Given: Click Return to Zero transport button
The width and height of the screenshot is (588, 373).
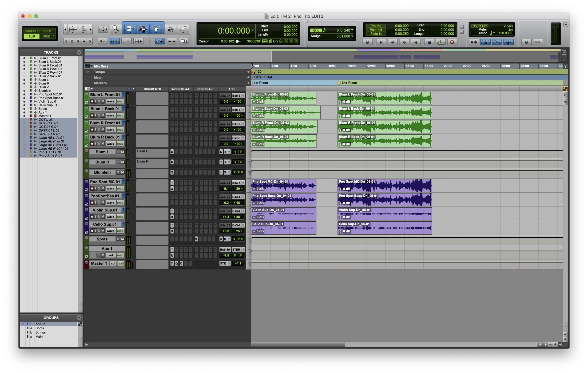Looking at the screenshot, I should [381, 42].
